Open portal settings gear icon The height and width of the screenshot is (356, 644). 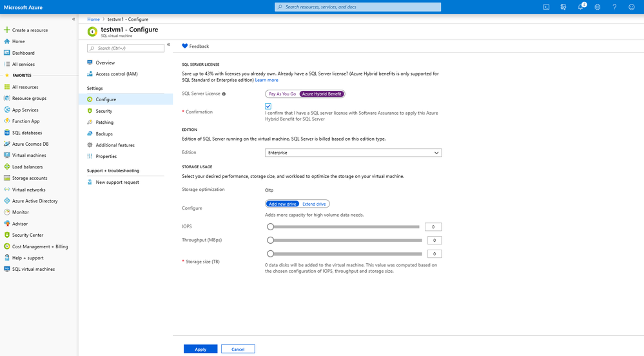pyautogui.click(x=598, y=7)
